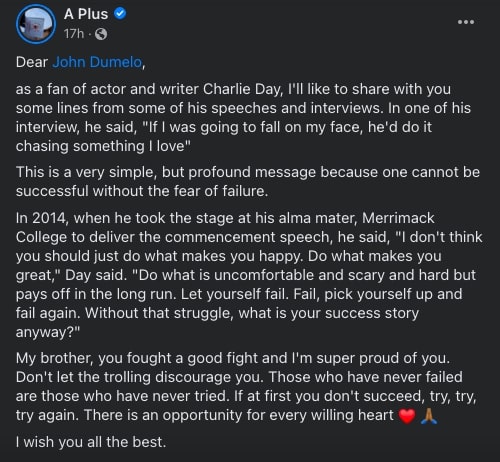
Task: Click the blue verified badge
Action: [x=120, y=14]
